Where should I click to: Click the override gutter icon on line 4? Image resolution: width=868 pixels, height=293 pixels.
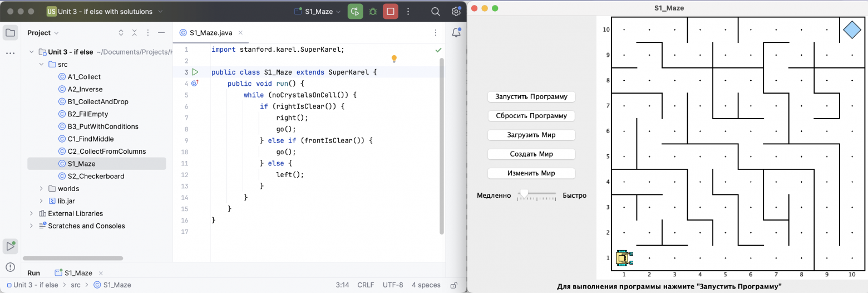(195, 84)
